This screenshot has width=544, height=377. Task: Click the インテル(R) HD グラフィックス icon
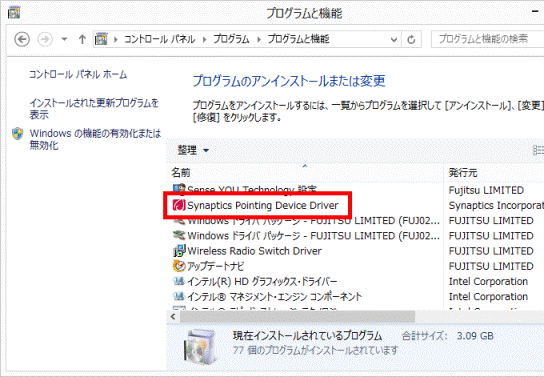point(179,281)
